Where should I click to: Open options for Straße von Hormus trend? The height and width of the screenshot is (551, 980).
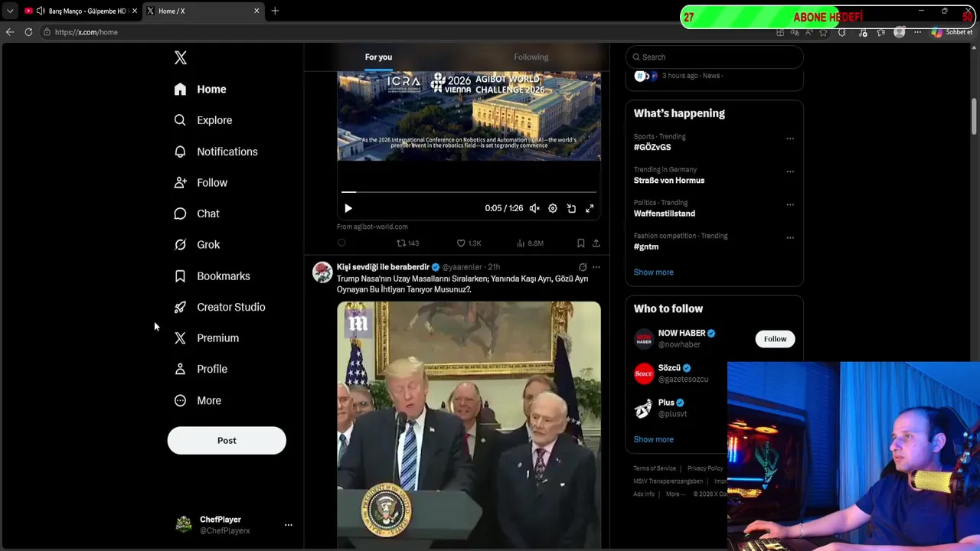[x=790, y=171]
